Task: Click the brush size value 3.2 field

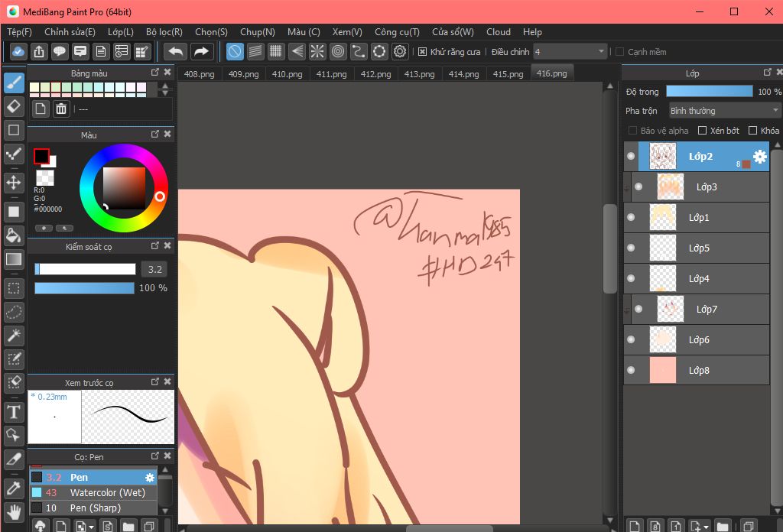Action: (x=154, y=270)
